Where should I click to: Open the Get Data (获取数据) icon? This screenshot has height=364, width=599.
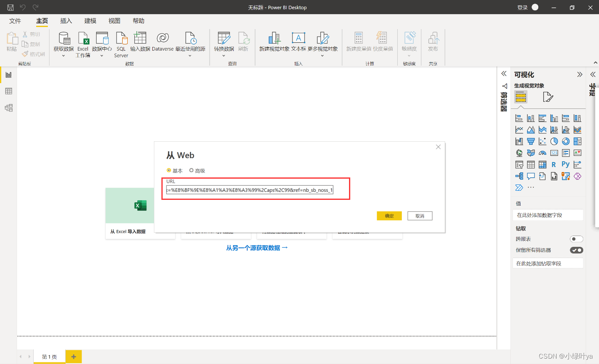point(64,38)
